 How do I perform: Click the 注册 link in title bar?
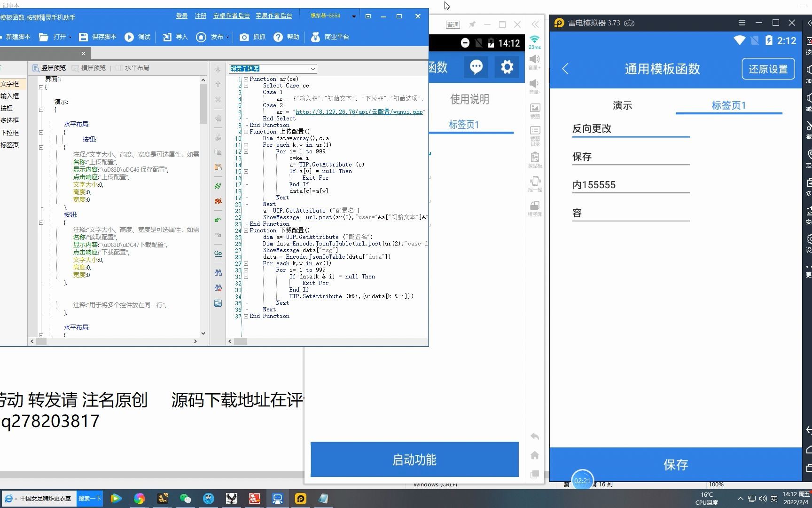pos(201,16)
